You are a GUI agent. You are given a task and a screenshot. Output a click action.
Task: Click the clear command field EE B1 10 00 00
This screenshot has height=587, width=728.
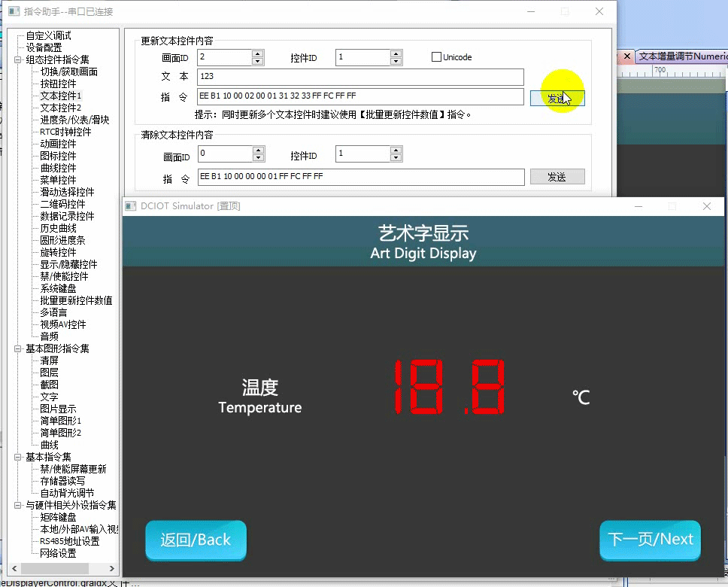coord(361,177)
